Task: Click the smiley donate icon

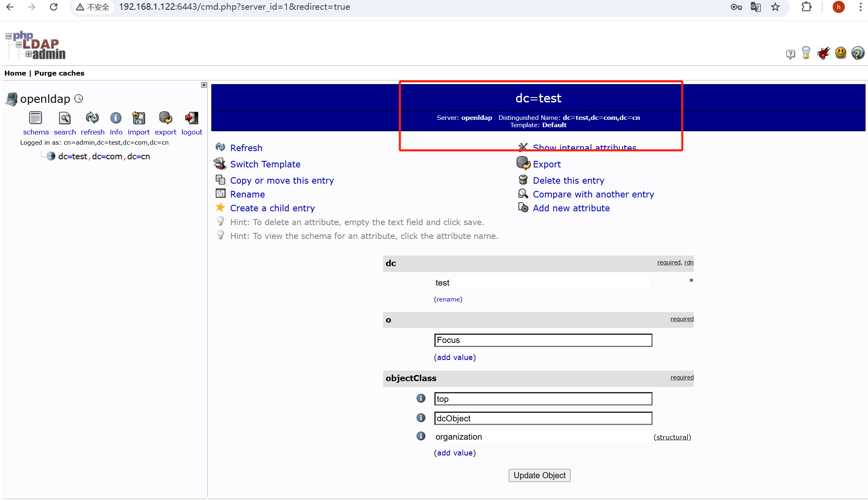Action: pos(841,52)
